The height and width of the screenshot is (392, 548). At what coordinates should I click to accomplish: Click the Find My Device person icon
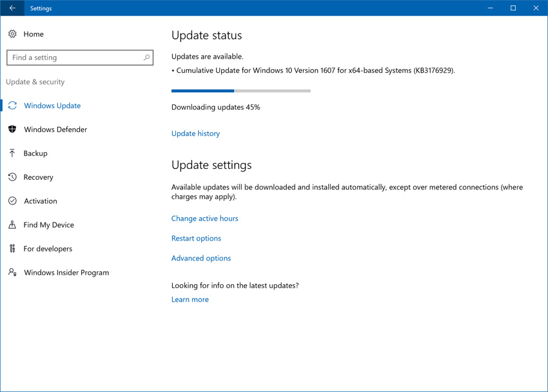(x=12, y=225)
